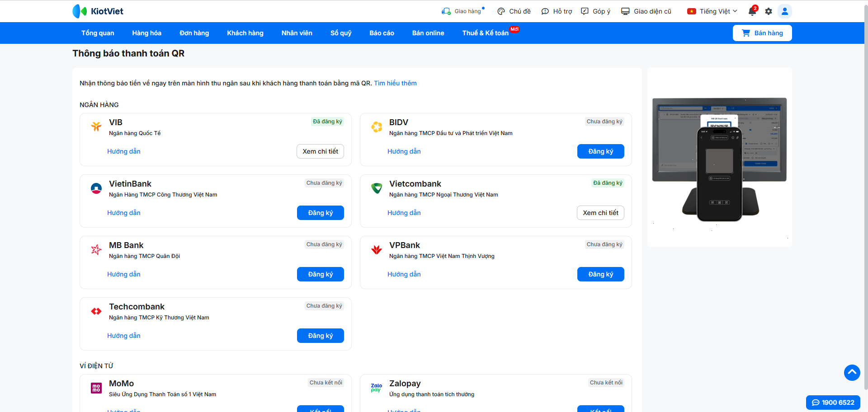The height and width of the screenshot is (412, 868).
Task: Open the Sổ quỹ menu
Action: [x=341, y=33]
